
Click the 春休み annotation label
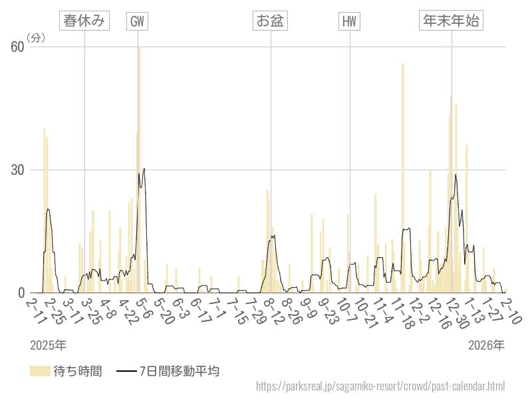84,21
